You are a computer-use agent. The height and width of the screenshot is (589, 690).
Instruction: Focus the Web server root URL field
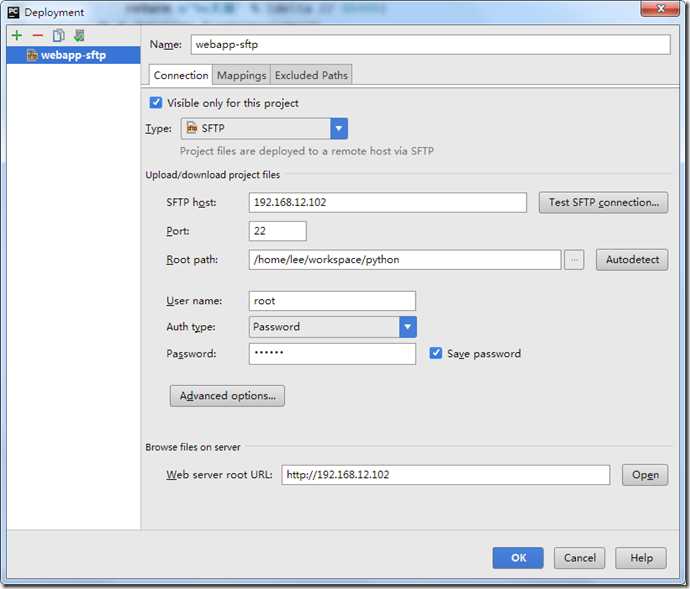pyautogui.click(x=446, y=475)
